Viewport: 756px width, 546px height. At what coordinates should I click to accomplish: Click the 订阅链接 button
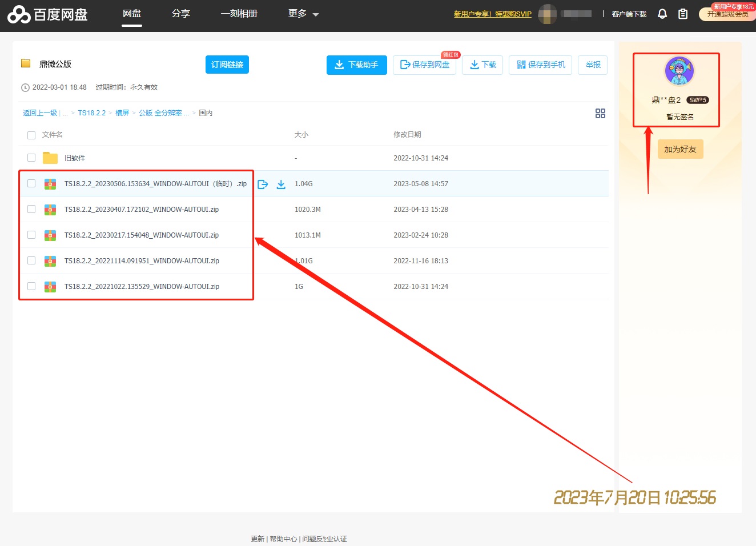coord(227,65)
